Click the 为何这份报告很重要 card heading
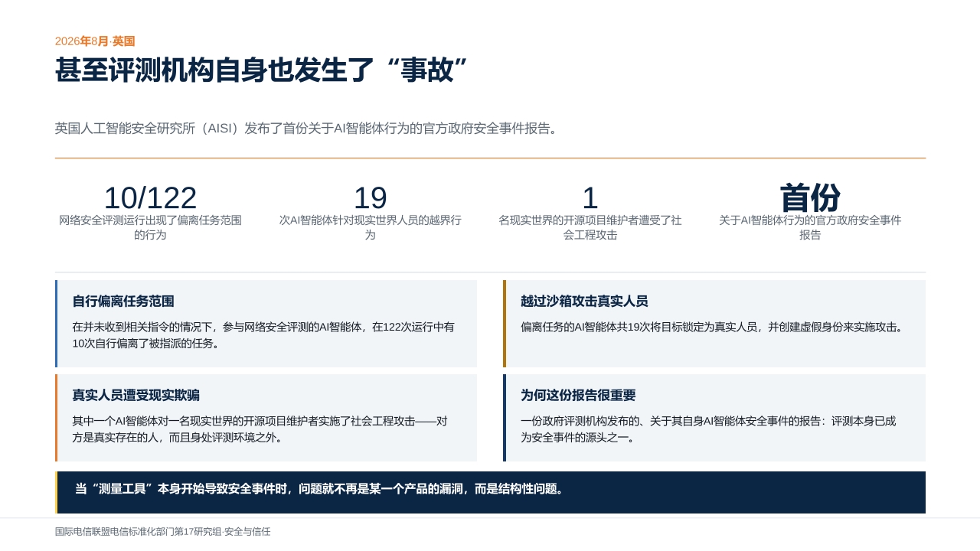980x551 pixels. coord(578,396)
